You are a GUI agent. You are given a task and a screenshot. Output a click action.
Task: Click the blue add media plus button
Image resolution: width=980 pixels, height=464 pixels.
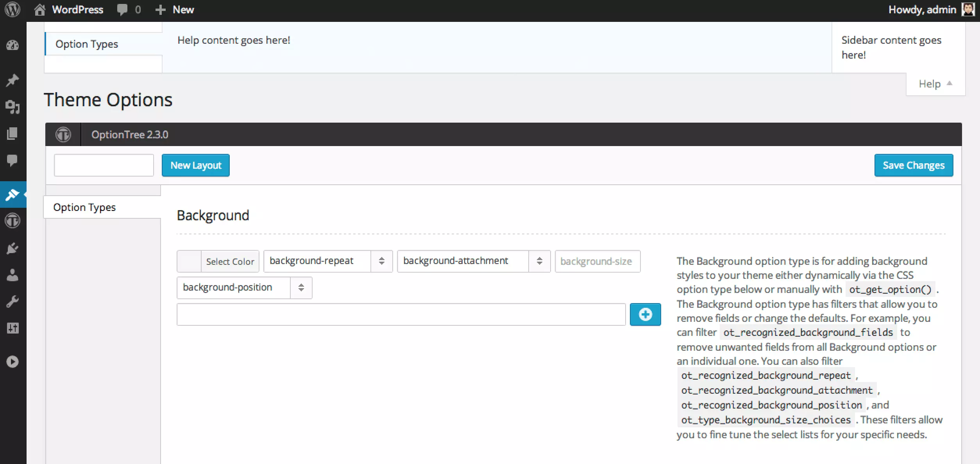(645, 314)
